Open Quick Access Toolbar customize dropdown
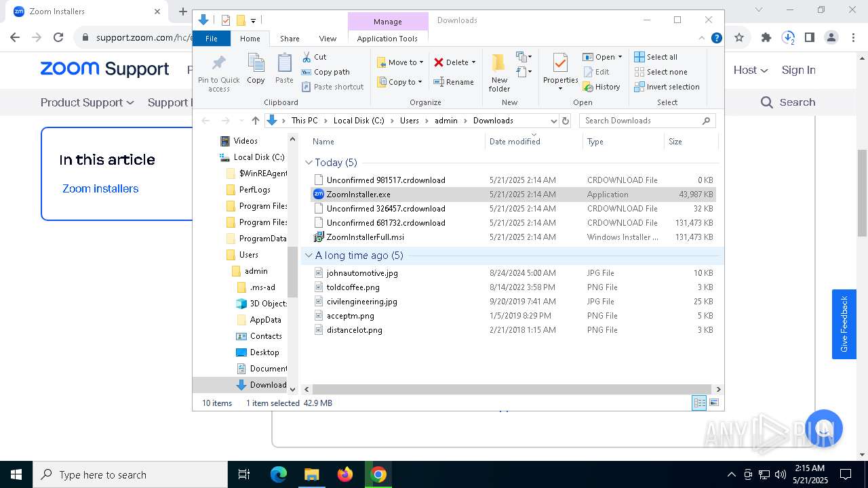 point(253,20)
